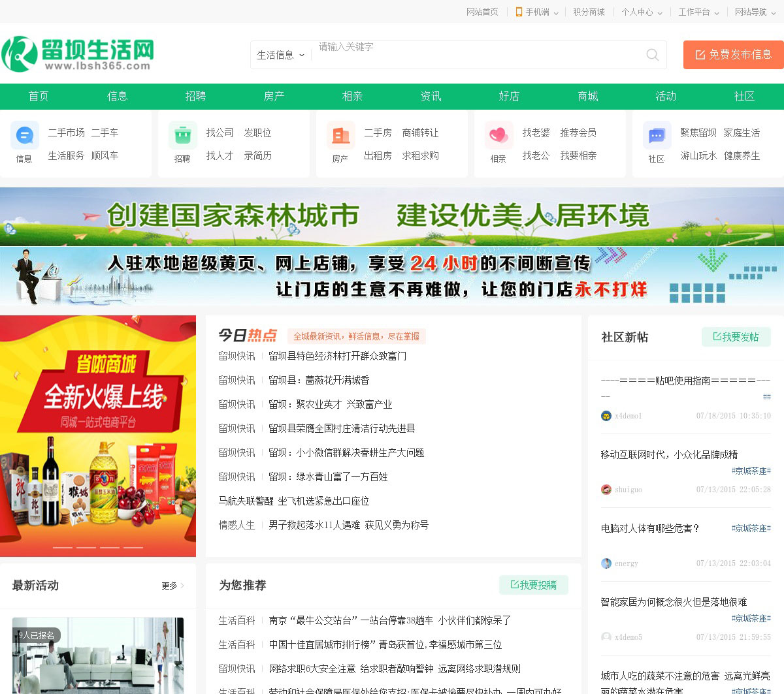Open 更多 in the 最新活动 section
This screenshot has height=694, width=784.
(172, 586)
